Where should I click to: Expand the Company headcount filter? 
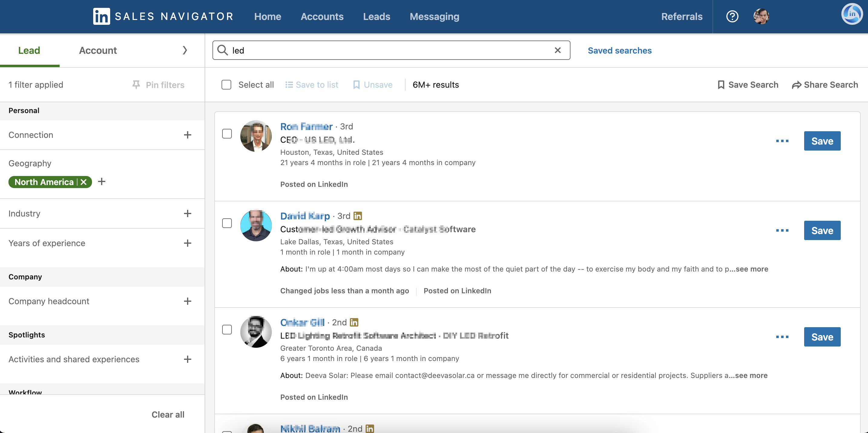[x=187, y=301]
